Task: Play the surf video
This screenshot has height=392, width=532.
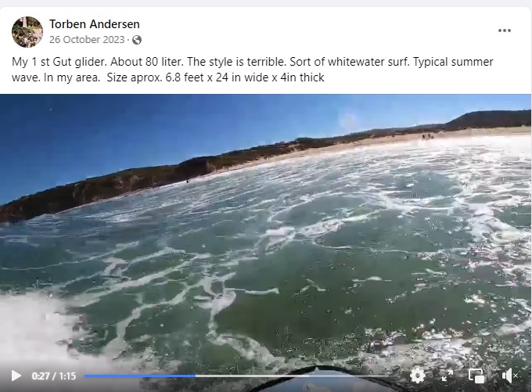Action: 16,376
